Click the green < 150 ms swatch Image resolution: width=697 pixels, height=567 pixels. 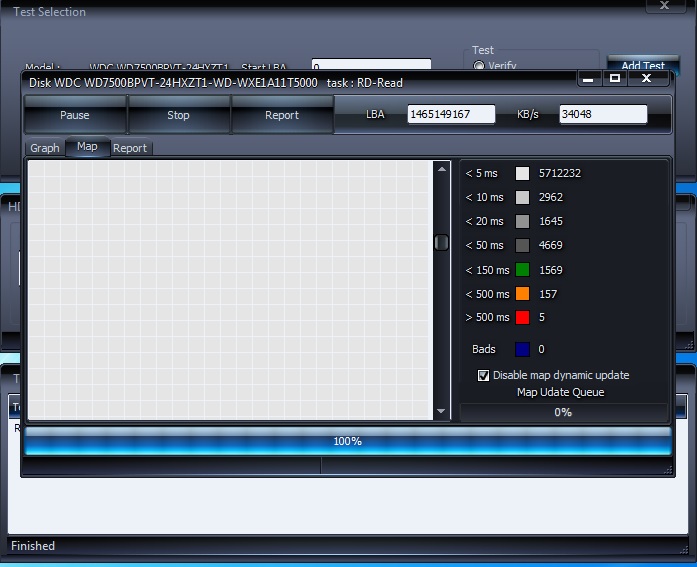pyautogui.click(x=522, y=270)
